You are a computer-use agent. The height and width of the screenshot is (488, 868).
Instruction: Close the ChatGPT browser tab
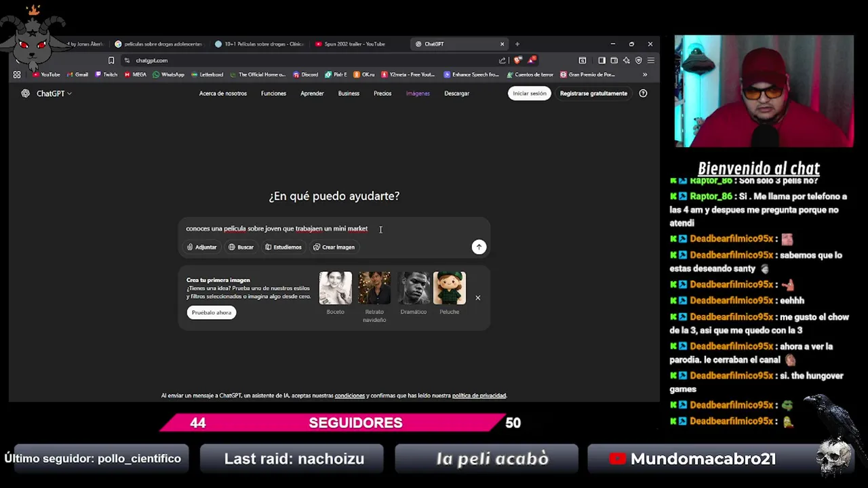[x=502, y=44]
